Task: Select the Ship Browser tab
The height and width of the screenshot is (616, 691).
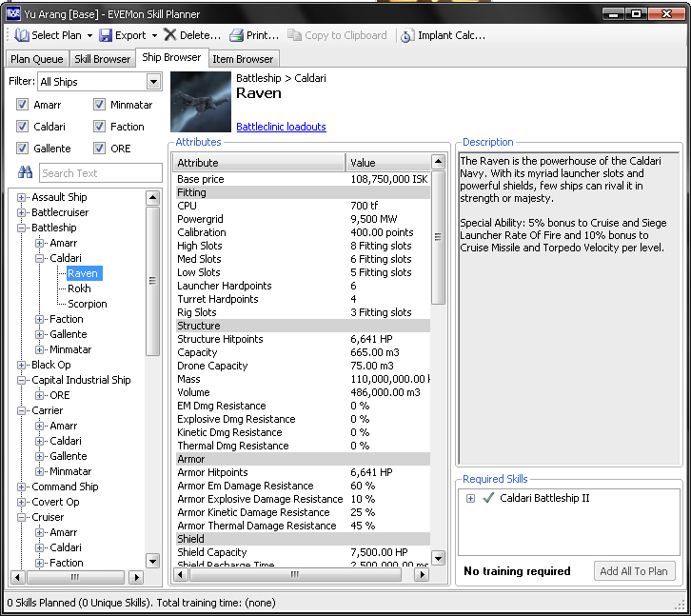Action: coord(171,57)
